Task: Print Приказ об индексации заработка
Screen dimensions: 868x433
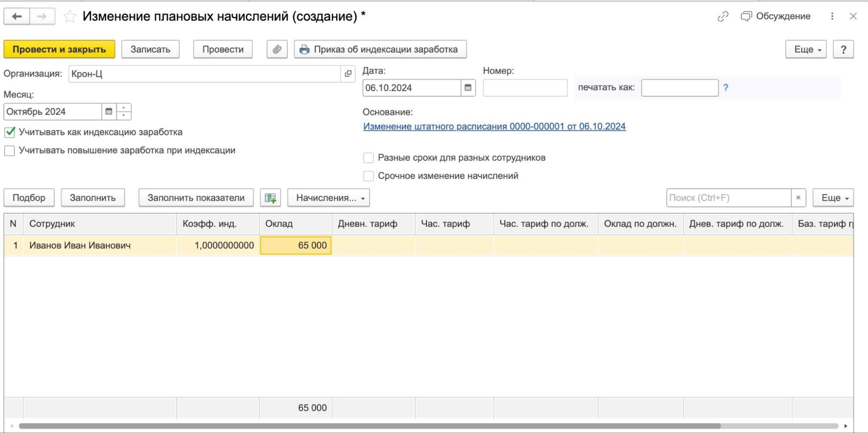Action: (x=380, y=50)
